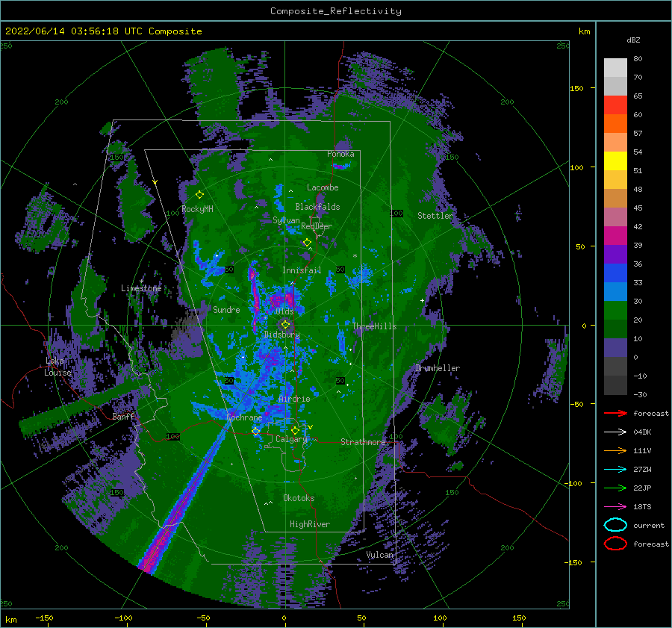Select the slate-purple 10-0 dBZ swatch
The height and width of the screenshot is (628, 672).
click(615, 348)
